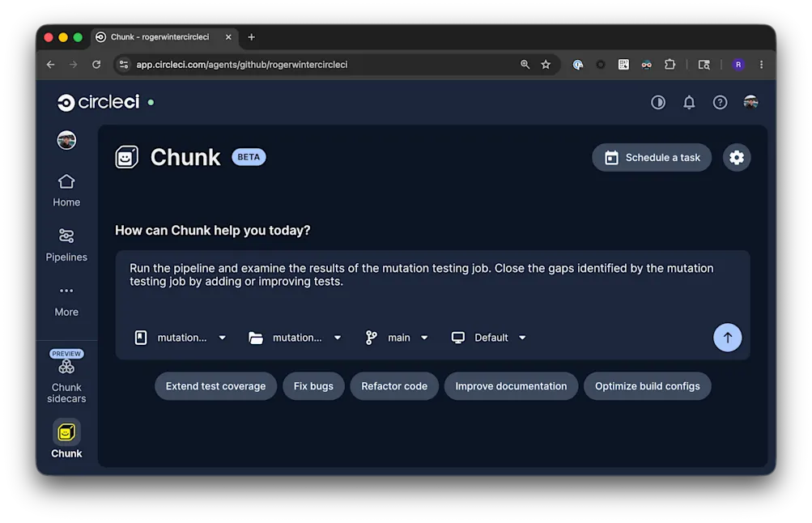Image resolution: width=812 pixels, height=523 pixels.
Task: Open the browser side panel search icon
Action: [x=704, y=65]
